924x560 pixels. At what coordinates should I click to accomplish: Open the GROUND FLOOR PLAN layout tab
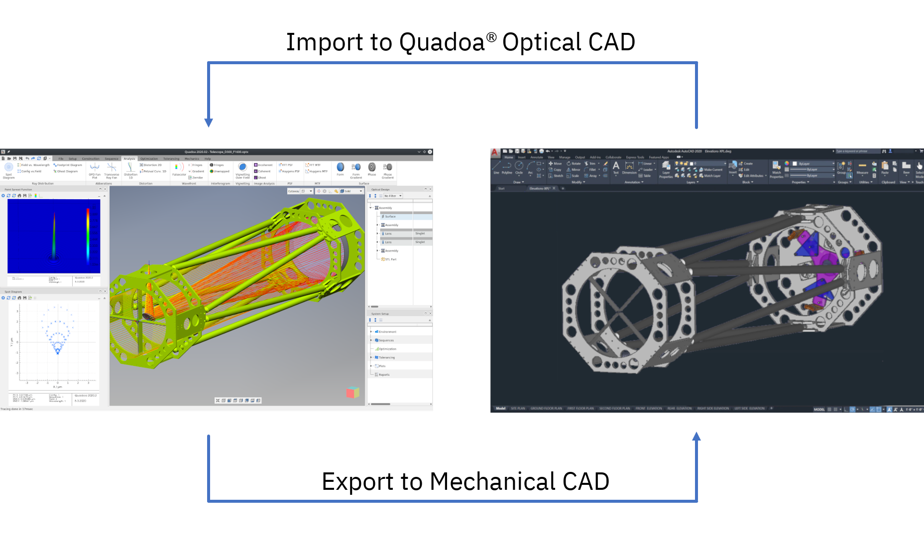click(x=546, y=409)
